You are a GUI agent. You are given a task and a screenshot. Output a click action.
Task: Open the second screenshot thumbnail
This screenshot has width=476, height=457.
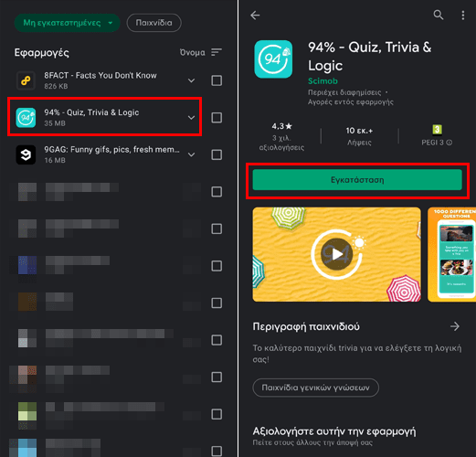pos(451,255)
